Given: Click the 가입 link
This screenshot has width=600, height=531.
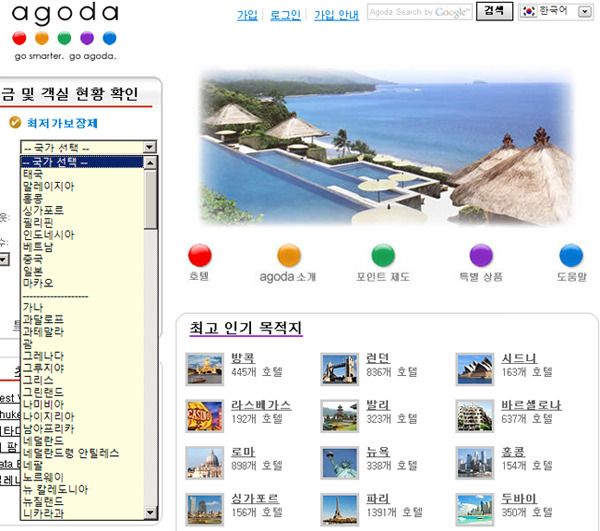Looking at the screenshot, I should click(247, 15).
